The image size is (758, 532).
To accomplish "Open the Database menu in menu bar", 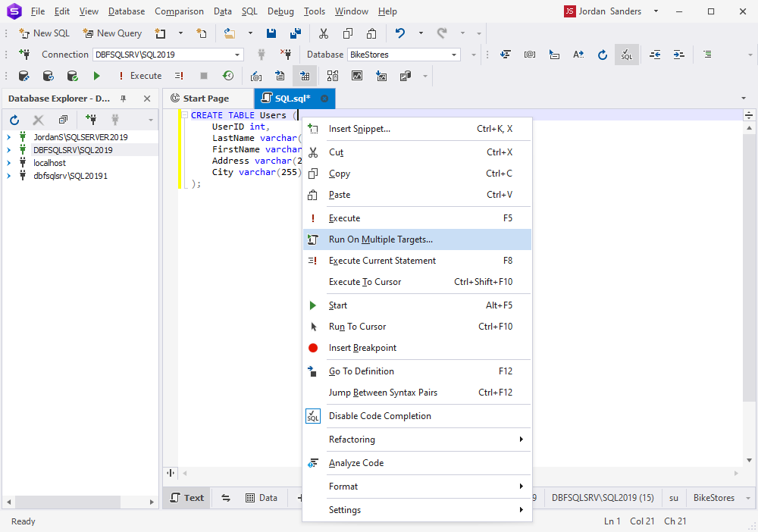I will point(127,11).
